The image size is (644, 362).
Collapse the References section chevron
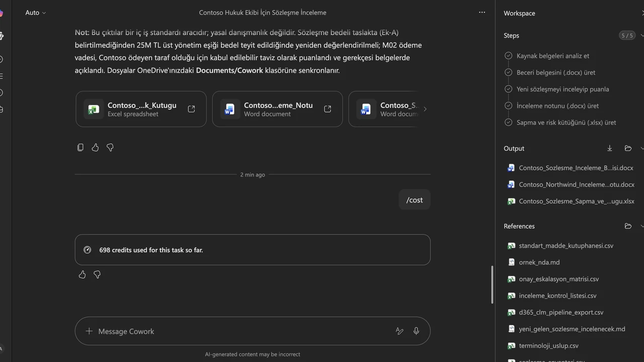pyautogui.click(x=642, y=226)
